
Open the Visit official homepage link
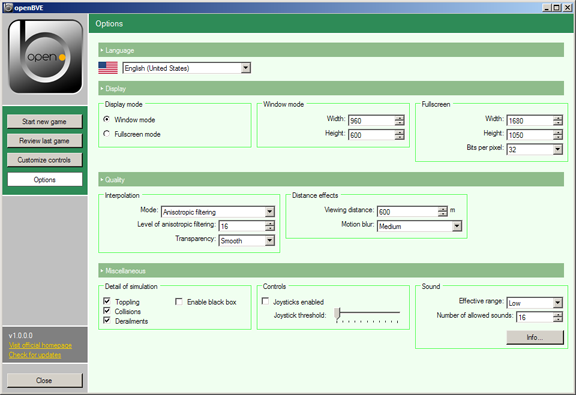coord(40,345)
